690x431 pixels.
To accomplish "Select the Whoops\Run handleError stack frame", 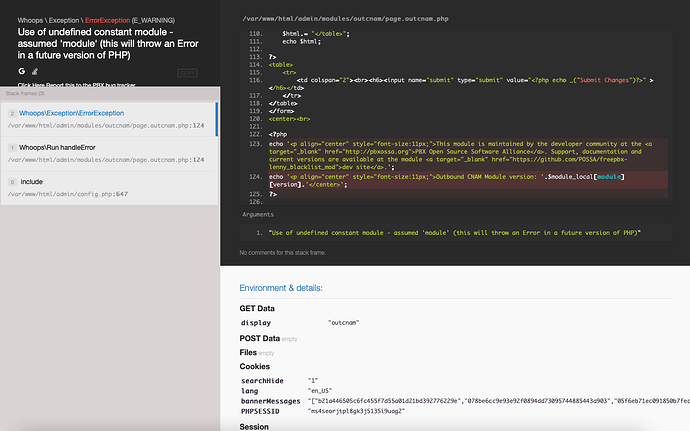I will coord(110,153).
